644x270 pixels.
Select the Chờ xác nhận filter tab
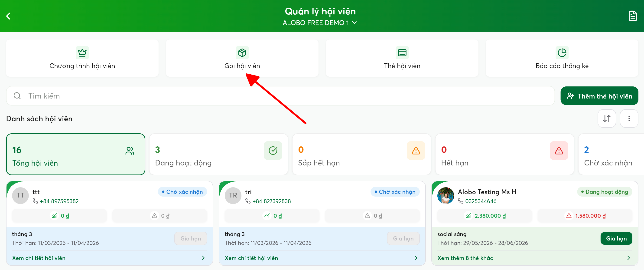coord(611,154)
